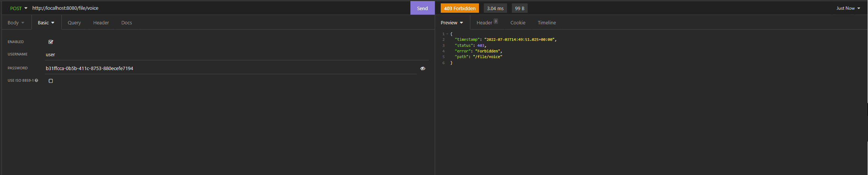
Task: Enable the Use ISO 8859-1 checkbox
Action: (51, 81)
